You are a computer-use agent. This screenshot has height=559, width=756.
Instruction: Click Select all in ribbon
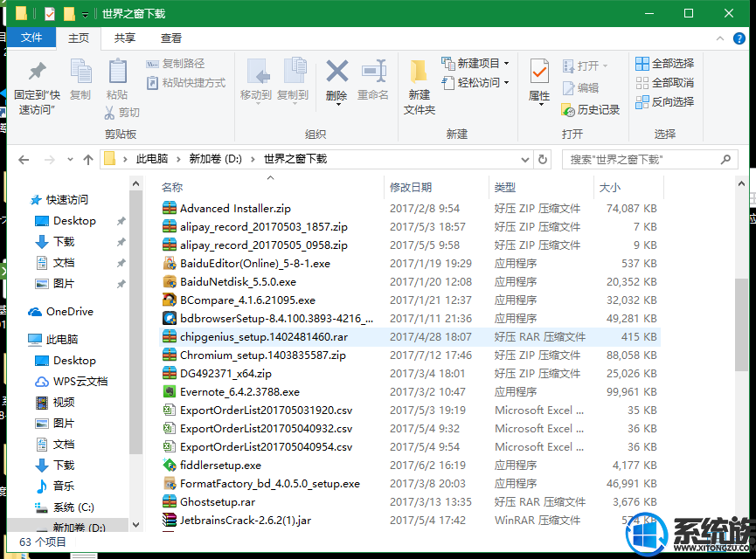(x=665, y=63)
